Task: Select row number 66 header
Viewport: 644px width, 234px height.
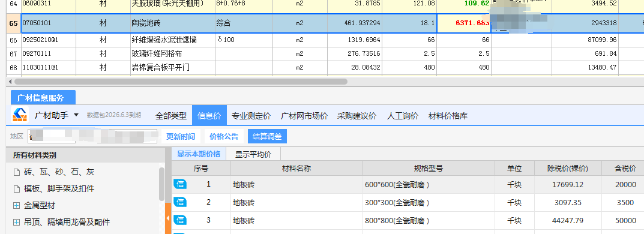Action: 13,40
